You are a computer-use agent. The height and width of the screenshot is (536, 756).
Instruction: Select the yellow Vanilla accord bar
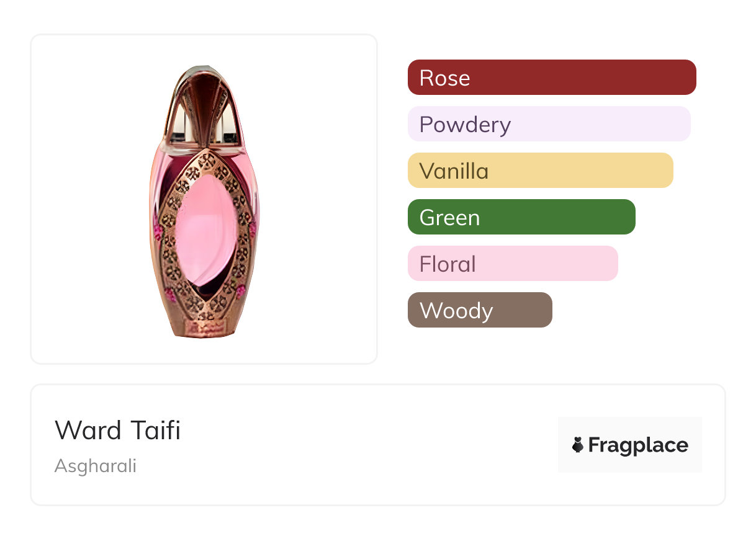point(540,171)
